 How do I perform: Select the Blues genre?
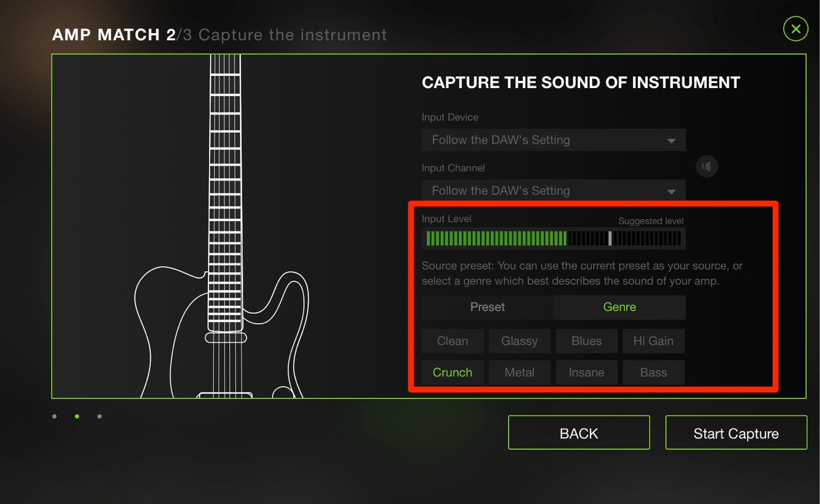587,341
